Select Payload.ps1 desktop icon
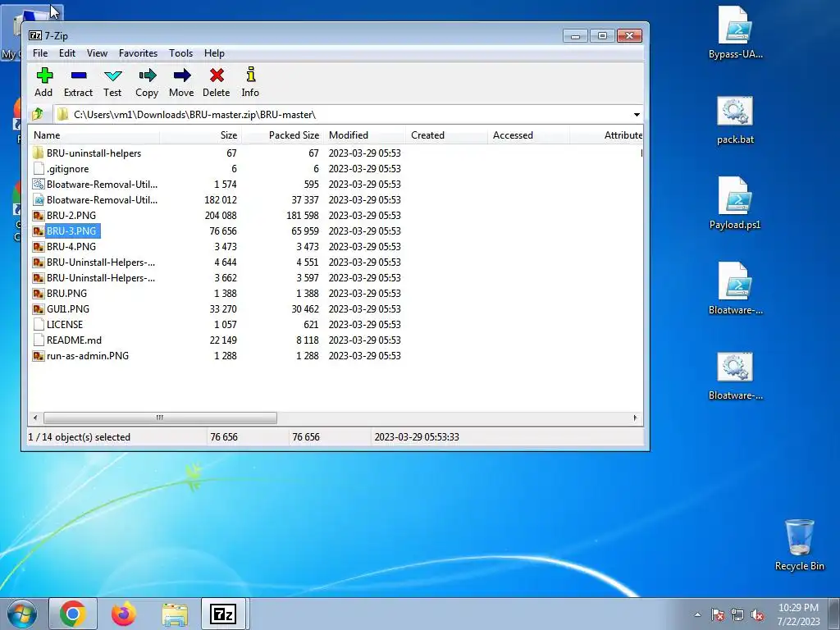 click(x=735, y=197)
